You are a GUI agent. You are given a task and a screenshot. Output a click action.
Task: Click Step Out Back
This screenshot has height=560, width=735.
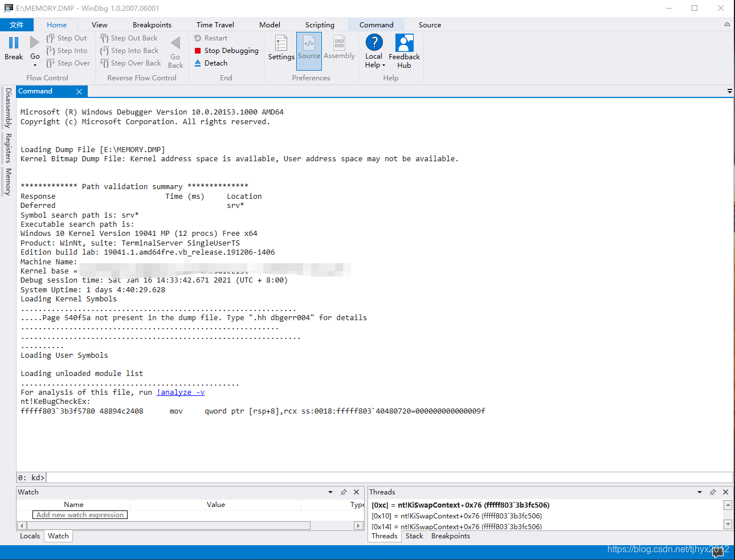pyautogui.click(x=129, y=38)
